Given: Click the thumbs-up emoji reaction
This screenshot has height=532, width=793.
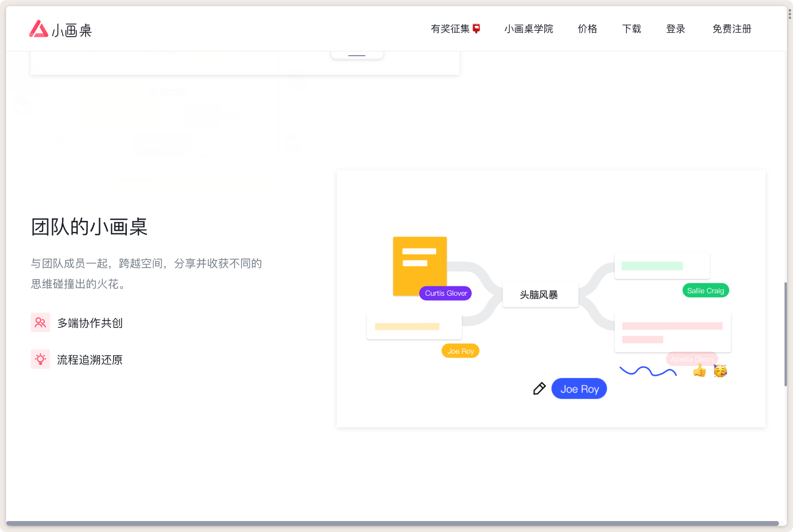Looking at the screenshot, I should coord(699,370).
